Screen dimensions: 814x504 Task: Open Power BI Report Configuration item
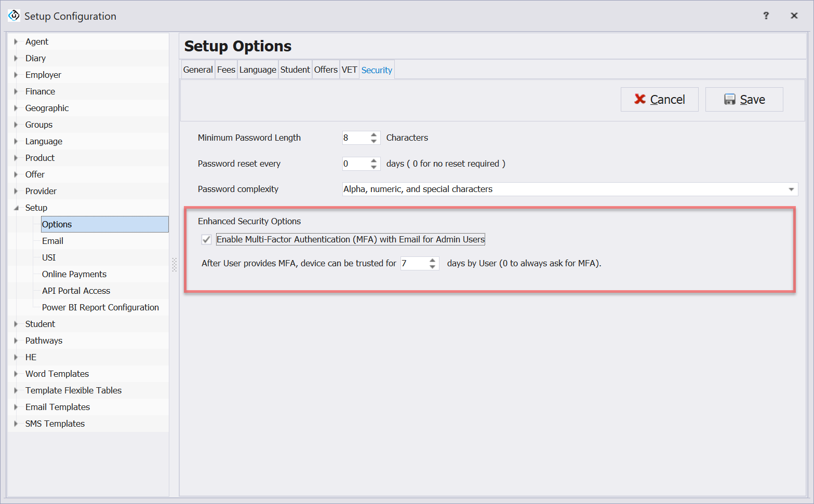[x=100, y=307]
